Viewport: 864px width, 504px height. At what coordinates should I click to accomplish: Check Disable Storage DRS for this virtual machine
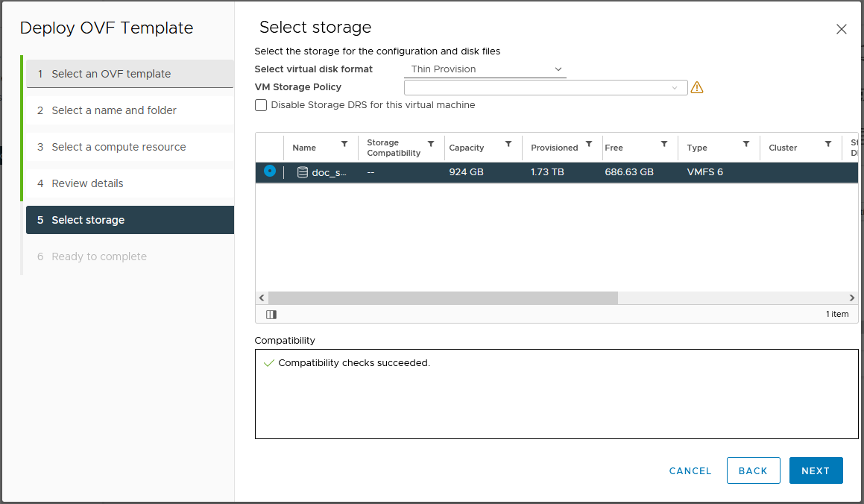(x=261, y=104)
